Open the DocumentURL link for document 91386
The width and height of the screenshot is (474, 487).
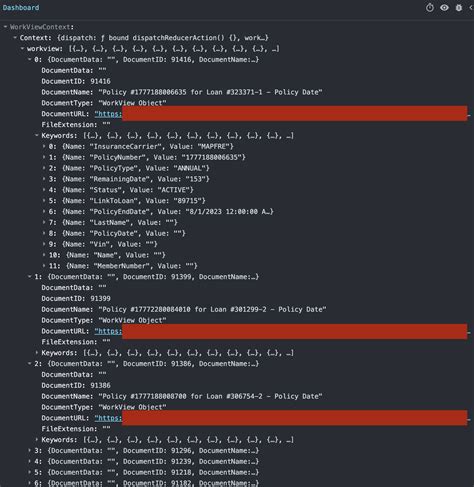(x=108, y=418)
